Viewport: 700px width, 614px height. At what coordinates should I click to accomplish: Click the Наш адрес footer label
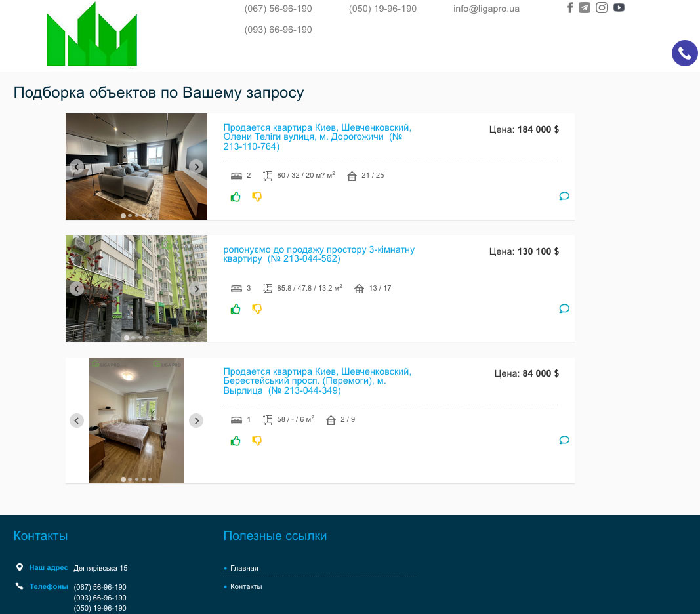pos(48,567)
